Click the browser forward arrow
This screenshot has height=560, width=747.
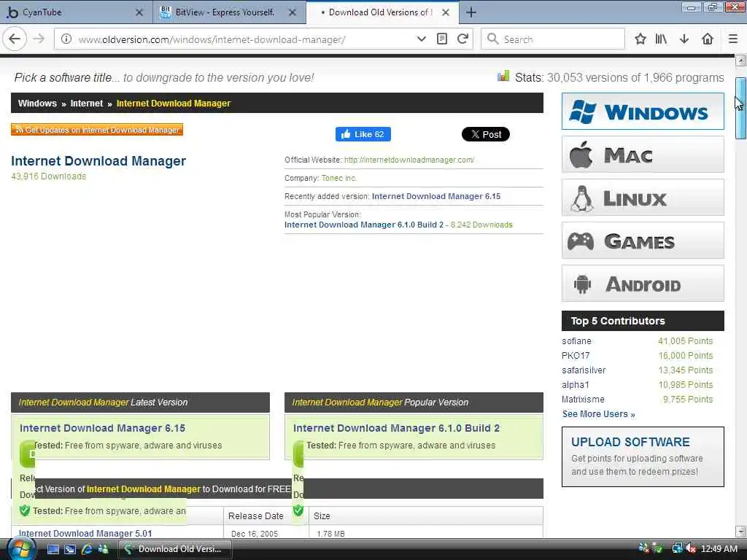click(x=39, y=39)
